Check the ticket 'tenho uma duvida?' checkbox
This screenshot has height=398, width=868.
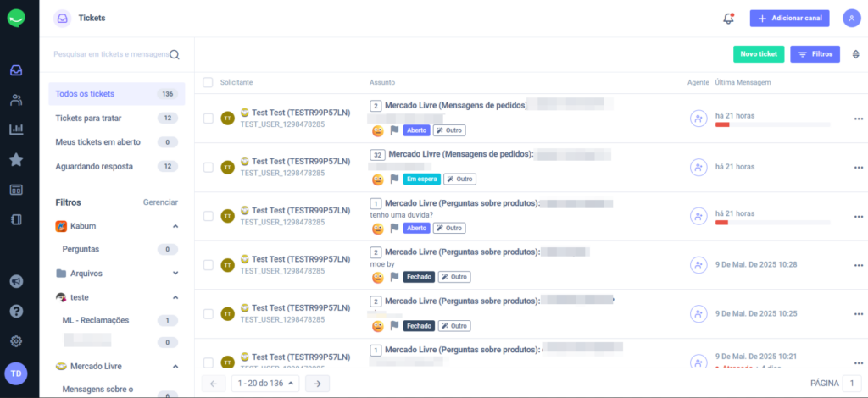coord(209,216)
